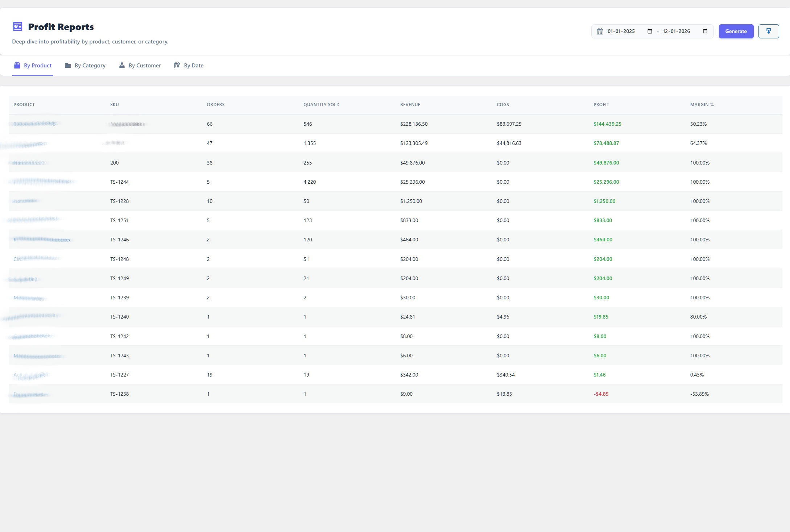Screen dimensions: 790x532
Task: Click the negative profit value -$4.85
Action: 601,394
